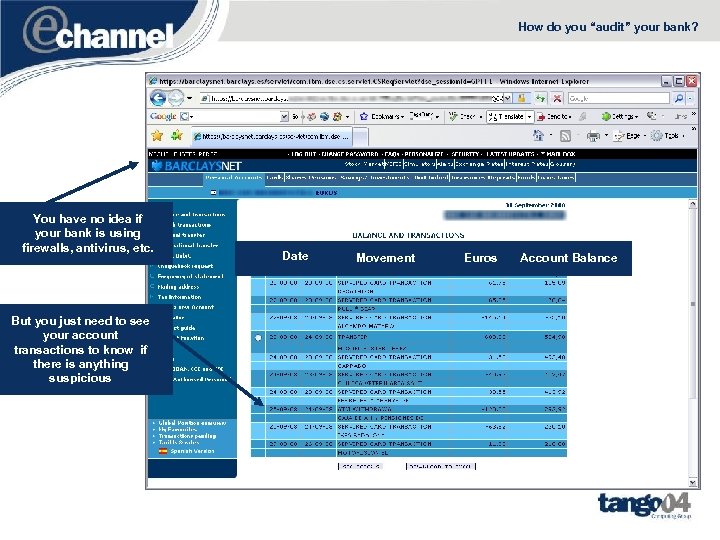Image resolution: width=720 pixels, height=540 pixels.
Task: Open the Home button dropdown arrow
Action: [x=551, y=136]
